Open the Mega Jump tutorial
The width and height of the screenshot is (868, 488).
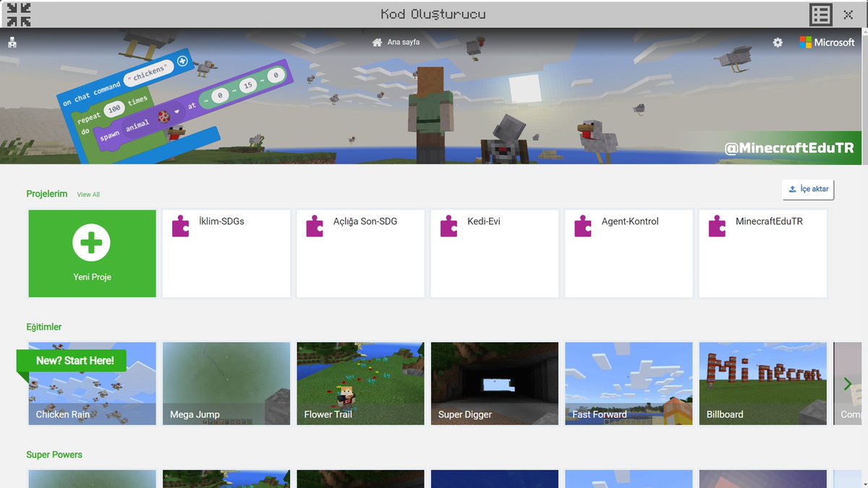226,384
